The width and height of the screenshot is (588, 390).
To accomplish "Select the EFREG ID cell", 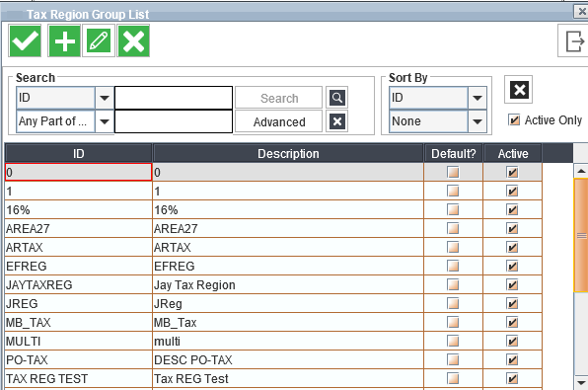I will coord(78,266).
